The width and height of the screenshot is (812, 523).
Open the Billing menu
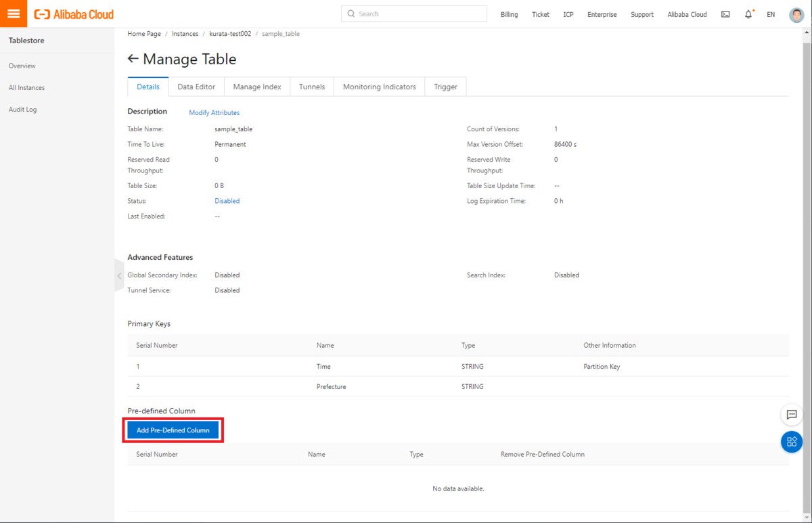click(x=509, y=14)
